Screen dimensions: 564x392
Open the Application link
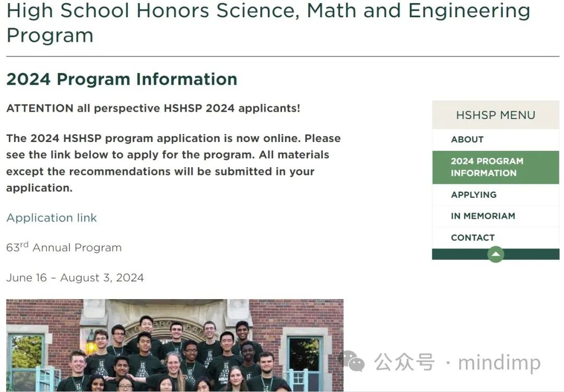(x=52, y=218)
